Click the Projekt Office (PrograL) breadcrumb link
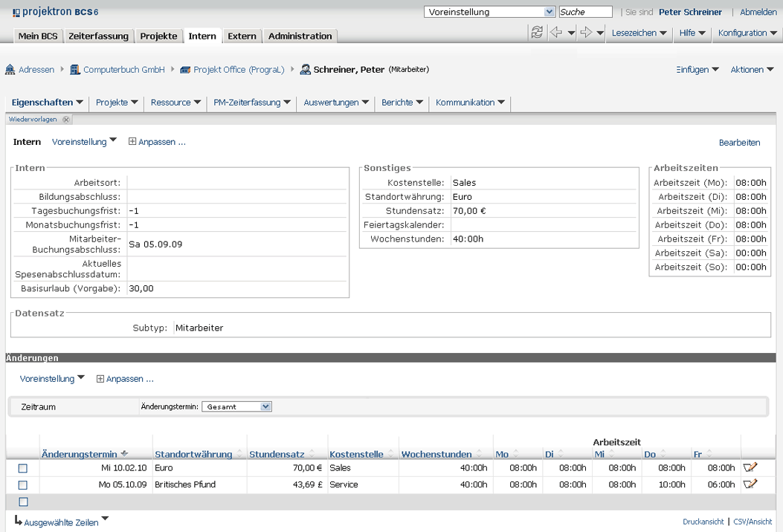The image size is (783, 532). coord(239,69)
